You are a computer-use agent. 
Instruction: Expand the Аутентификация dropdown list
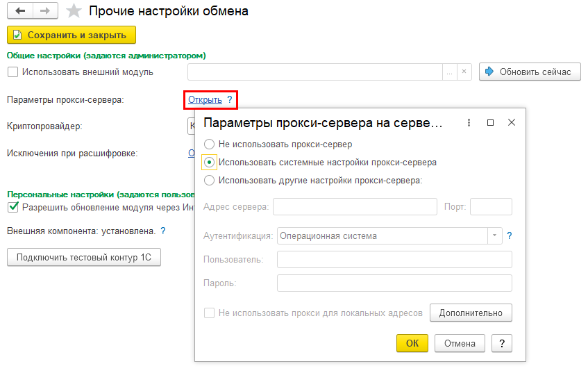(494, 236)
